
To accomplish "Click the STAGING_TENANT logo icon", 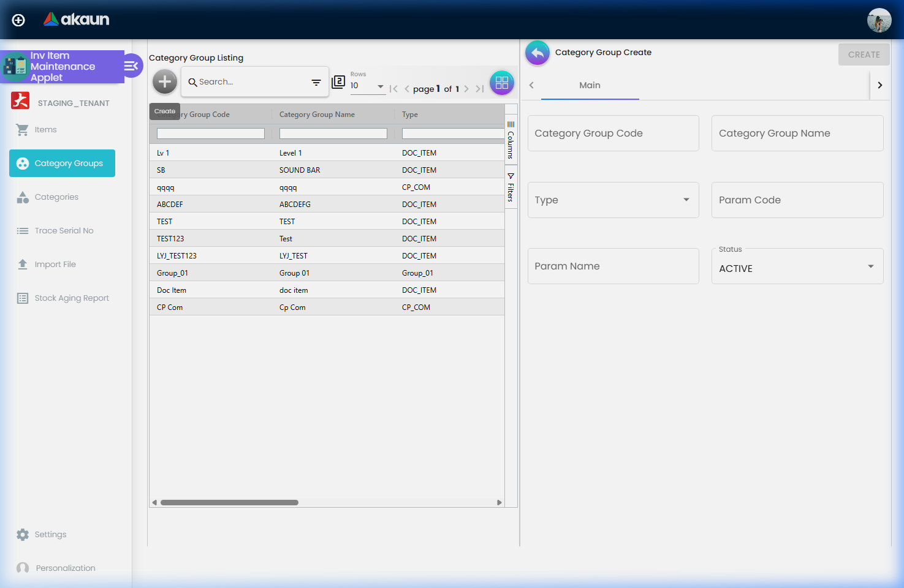I will tap(20, 100).
